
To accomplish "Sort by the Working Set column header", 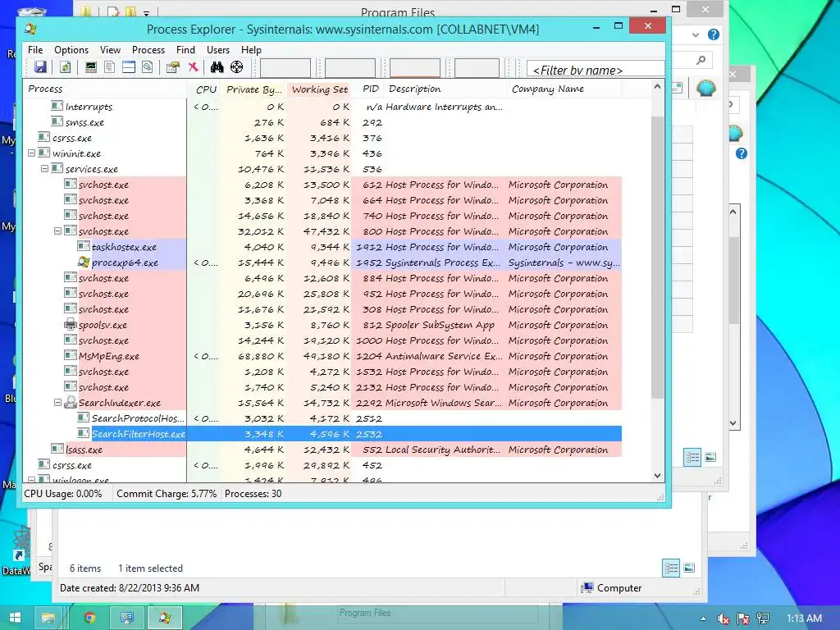I will point(319,89).
